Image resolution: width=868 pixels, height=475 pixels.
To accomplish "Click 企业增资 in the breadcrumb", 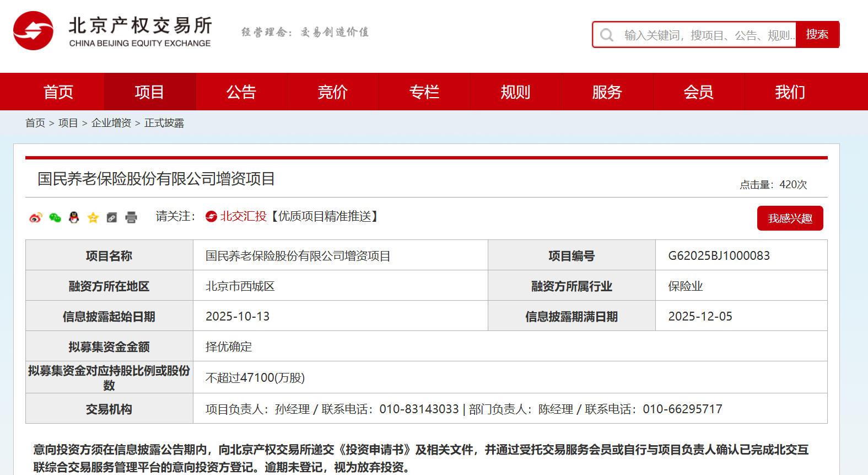I will point(111,123).
